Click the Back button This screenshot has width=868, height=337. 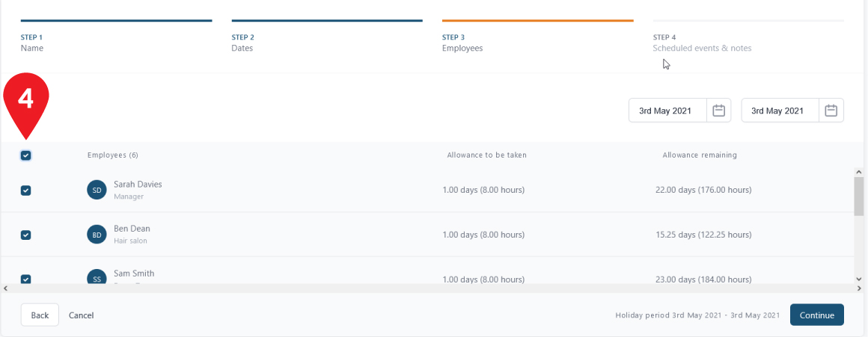pyautogui.click(x=40, y=315)
